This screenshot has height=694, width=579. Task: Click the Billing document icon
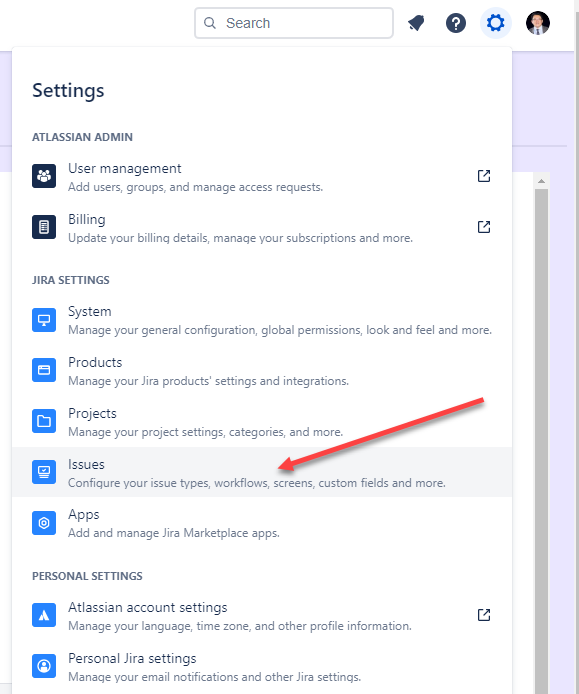(x=44, y=227)
